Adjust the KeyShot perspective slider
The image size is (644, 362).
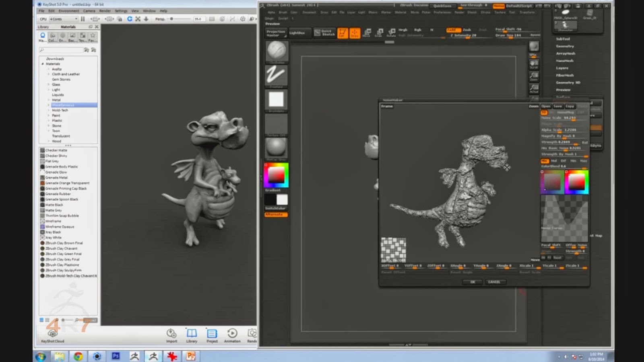180,19
